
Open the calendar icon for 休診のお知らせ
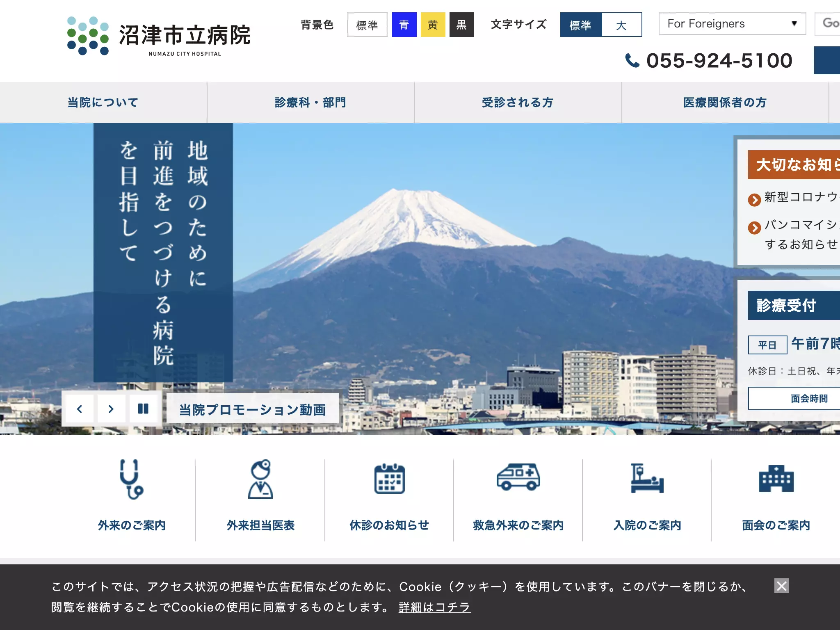[x=389, y=479]
